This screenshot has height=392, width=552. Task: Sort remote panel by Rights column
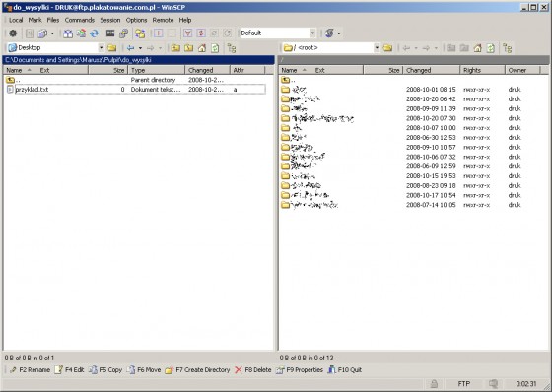482,70
